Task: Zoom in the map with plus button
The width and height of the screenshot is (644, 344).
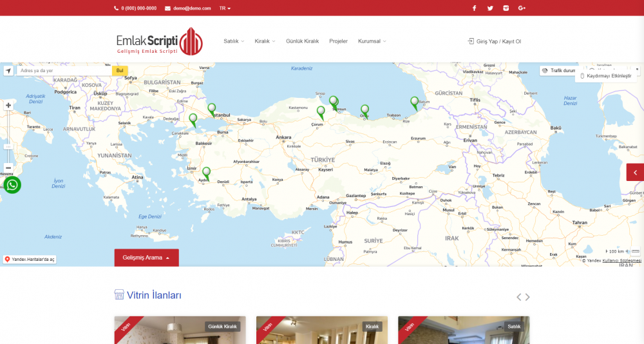Action: point(8,105)
